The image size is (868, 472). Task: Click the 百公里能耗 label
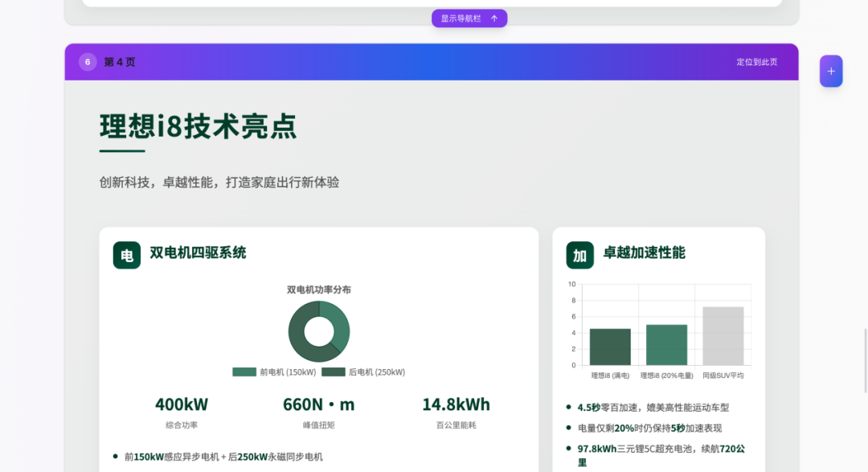457,425
